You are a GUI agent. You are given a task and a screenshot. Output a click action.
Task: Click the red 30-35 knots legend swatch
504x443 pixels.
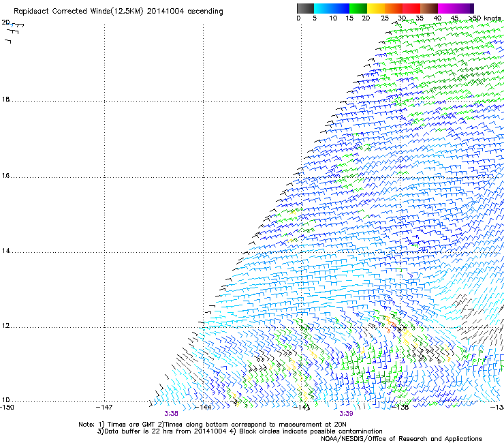[x=411, y=8]
